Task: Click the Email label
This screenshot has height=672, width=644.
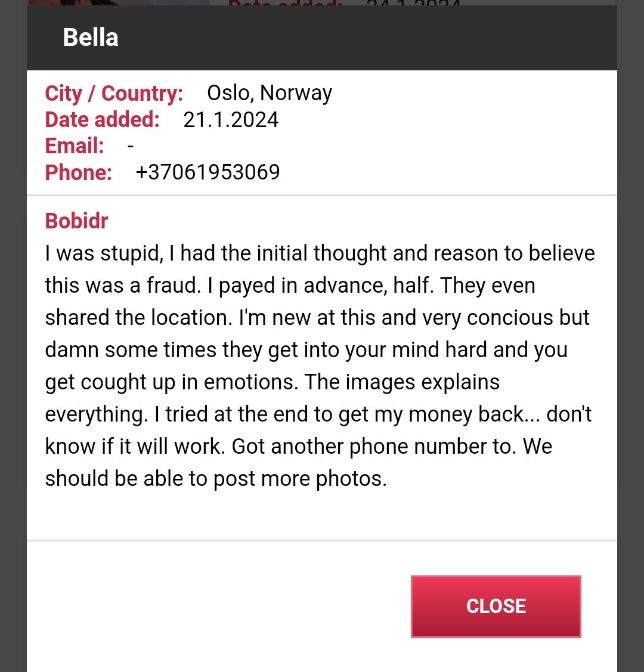Action: click(75, 145)
